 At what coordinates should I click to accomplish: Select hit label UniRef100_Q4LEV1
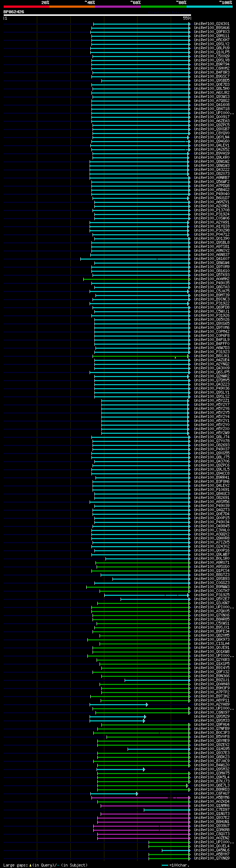coord(212,145)
